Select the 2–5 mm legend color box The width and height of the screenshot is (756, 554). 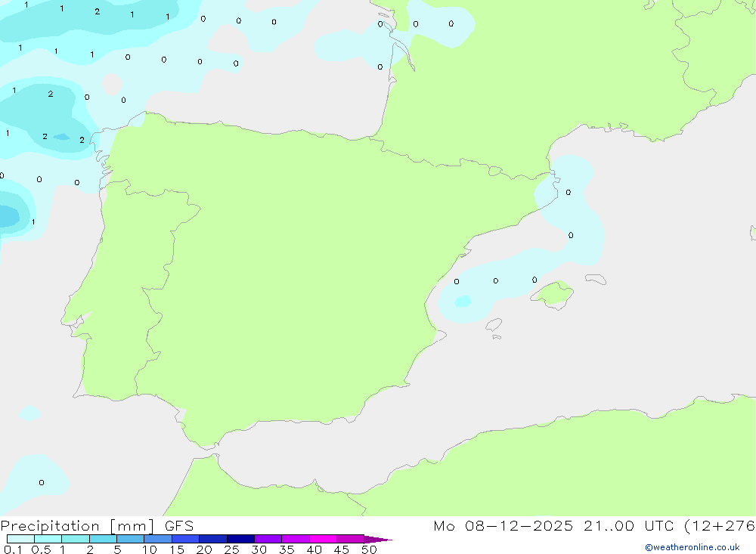[103, 539]
